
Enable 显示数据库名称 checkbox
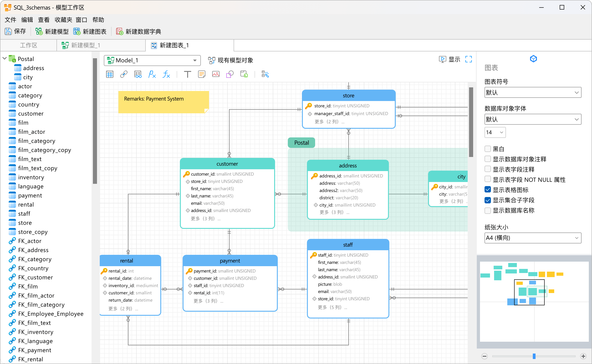tap(487, 210)
